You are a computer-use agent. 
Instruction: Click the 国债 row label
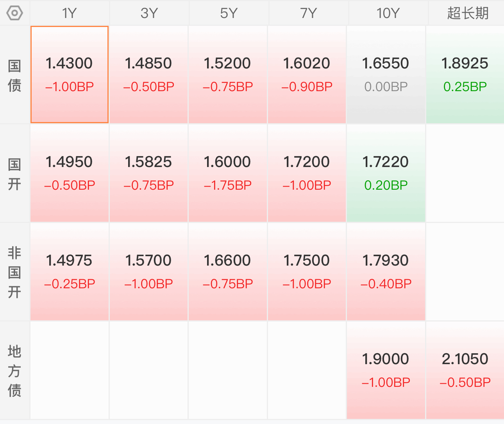(x=14, y=75)
